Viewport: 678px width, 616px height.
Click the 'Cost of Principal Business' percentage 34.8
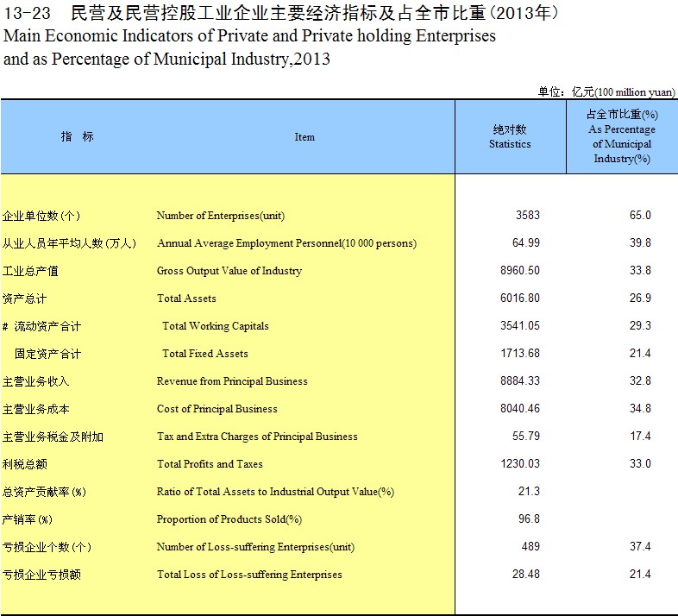point(640,409)
